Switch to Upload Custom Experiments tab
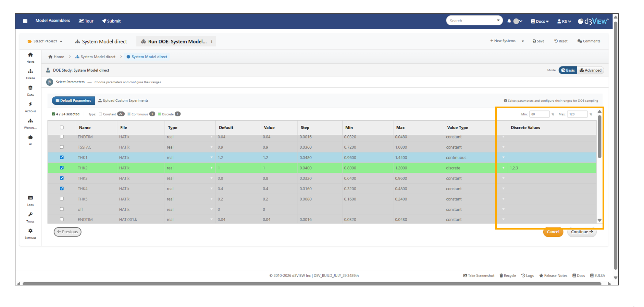644x307 pixels. click(x=123, y=101)
